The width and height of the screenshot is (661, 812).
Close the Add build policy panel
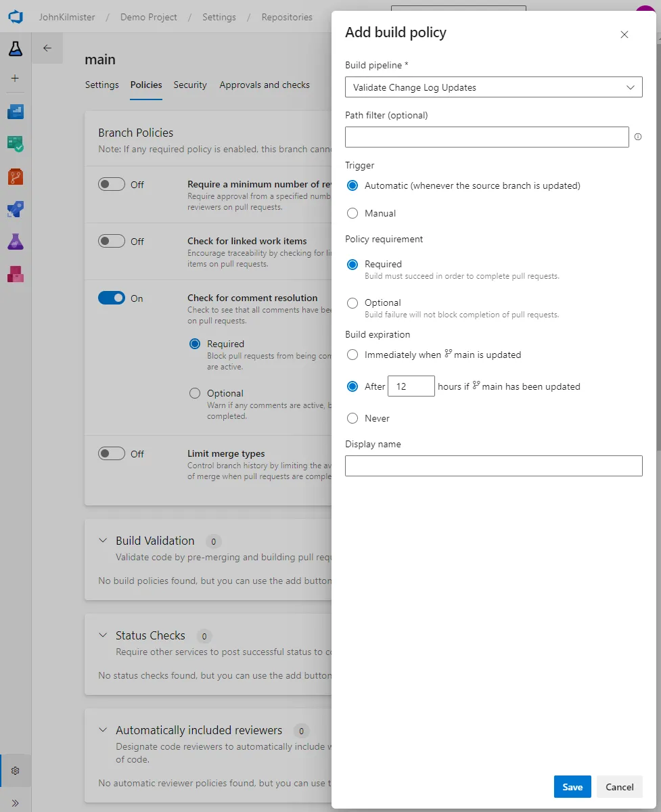tap(624, 35)
